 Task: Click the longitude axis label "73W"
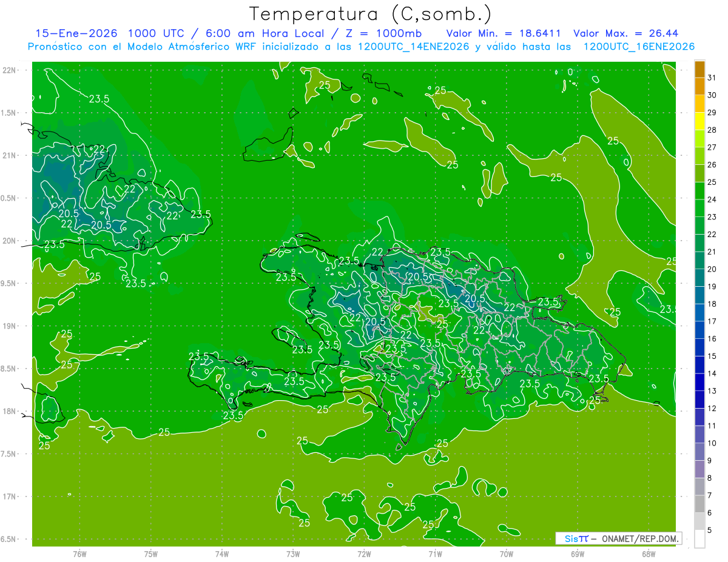coord(293,554)
